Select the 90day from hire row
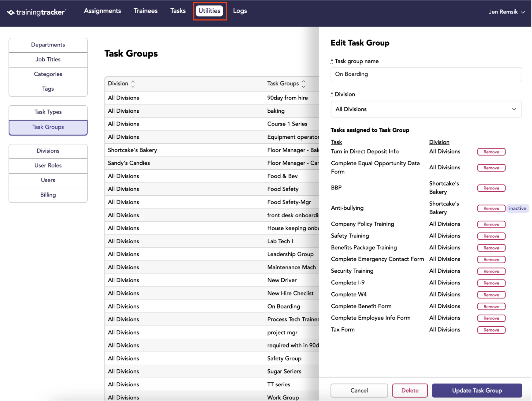Image resolution: width=532 pixels, height=401 pixels. click(x=212, y=98)
